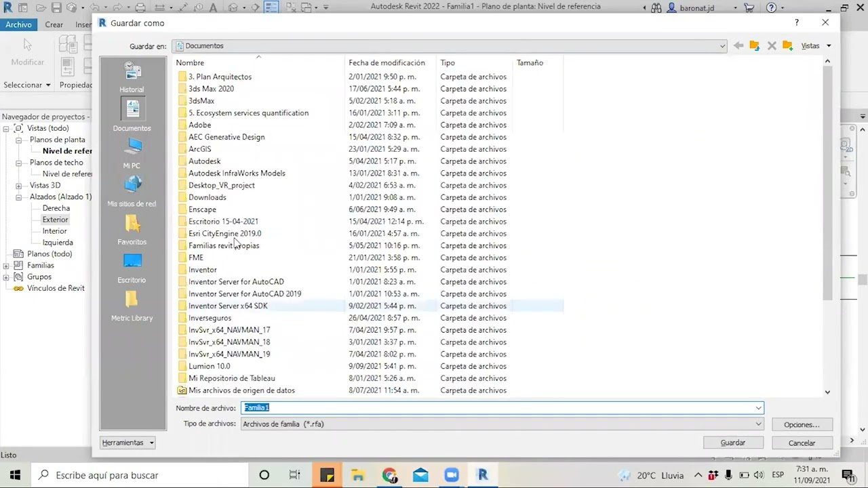Click the Revit save icon in the quick access toolbar

click(x=56, y=7)
